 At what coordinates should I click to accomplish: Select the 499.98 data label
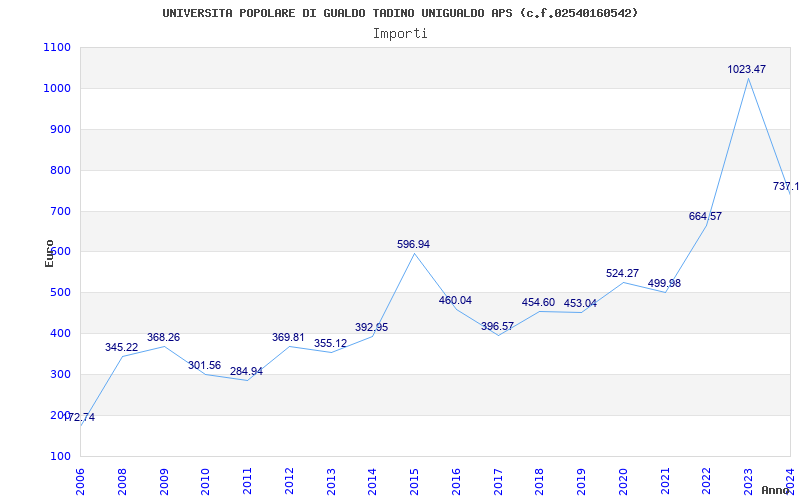tap(664, 283)
